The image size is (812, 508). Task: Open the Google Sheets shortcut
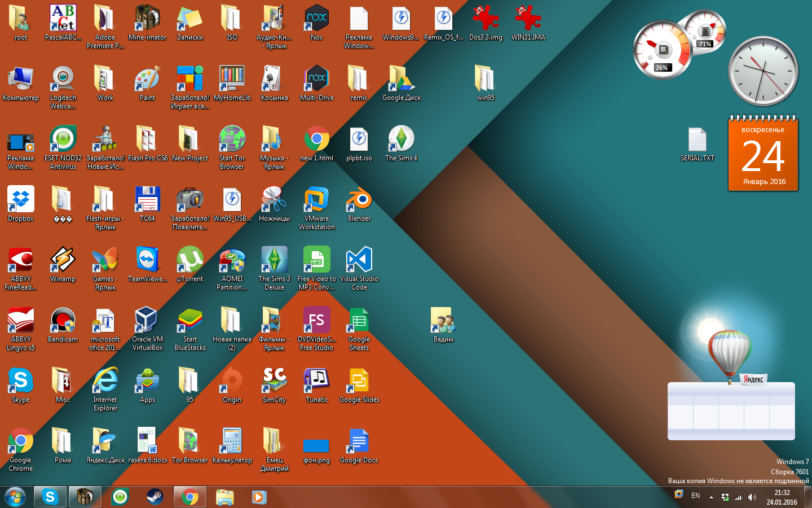359,329
